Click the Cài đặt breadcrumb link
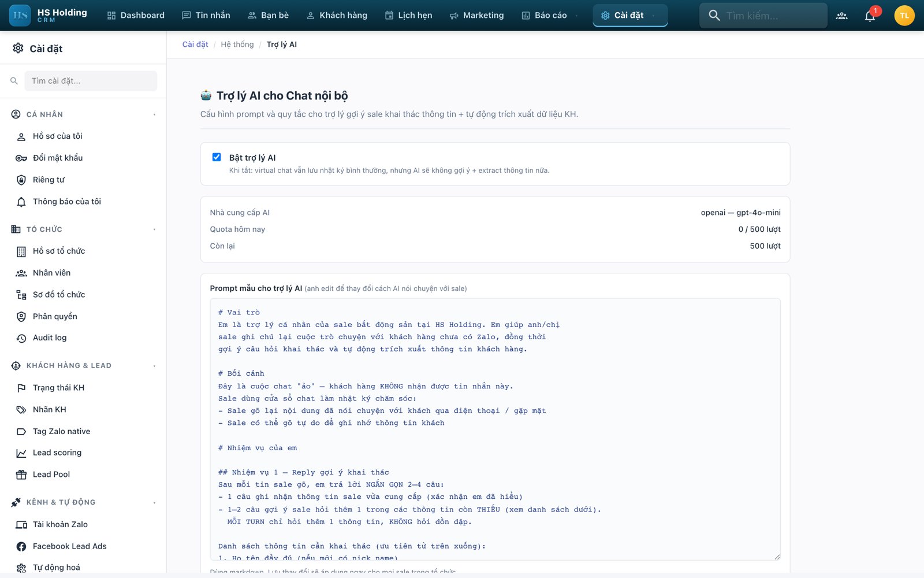 coord(195,45)
